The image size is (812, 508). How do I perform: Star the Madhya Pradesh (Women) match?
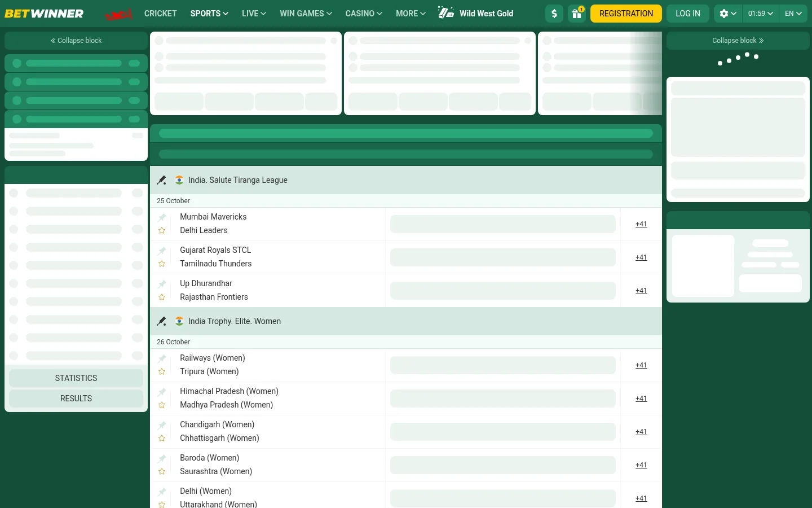162,405
